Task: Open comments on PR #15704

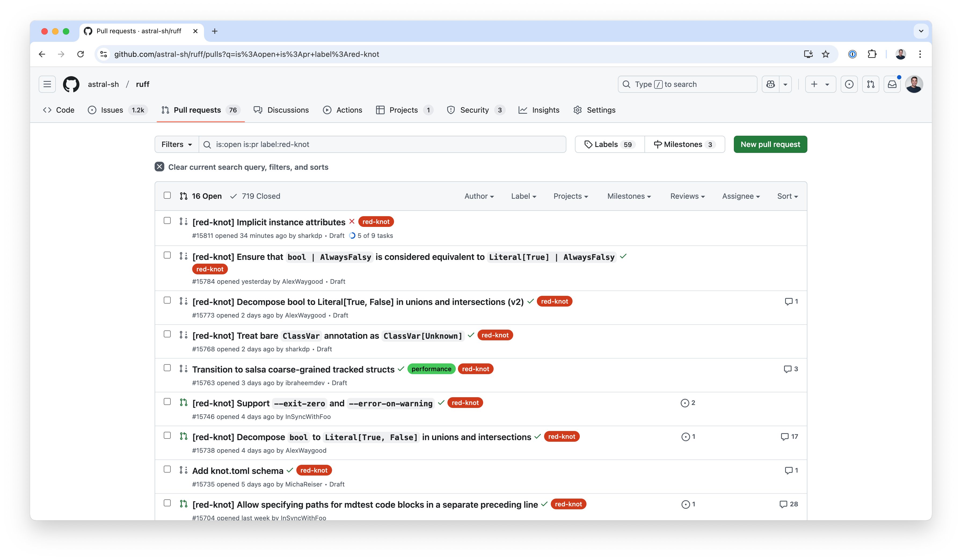Action: 789,504
